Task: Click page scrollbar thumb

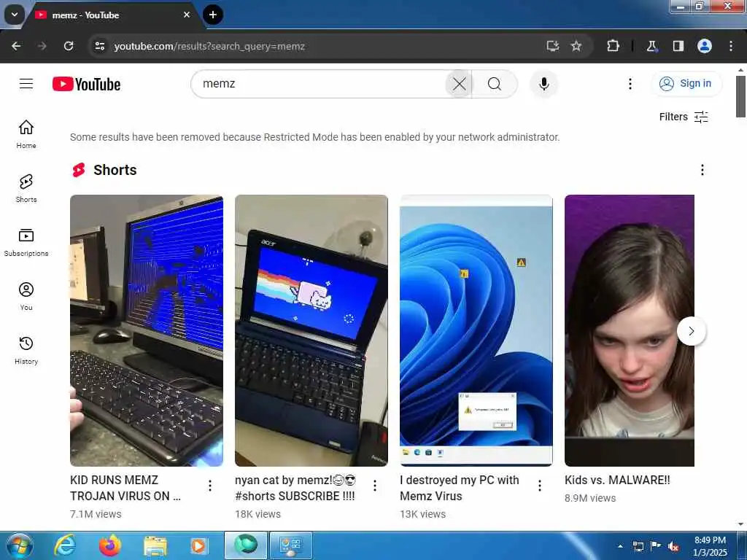Action: 740,97
